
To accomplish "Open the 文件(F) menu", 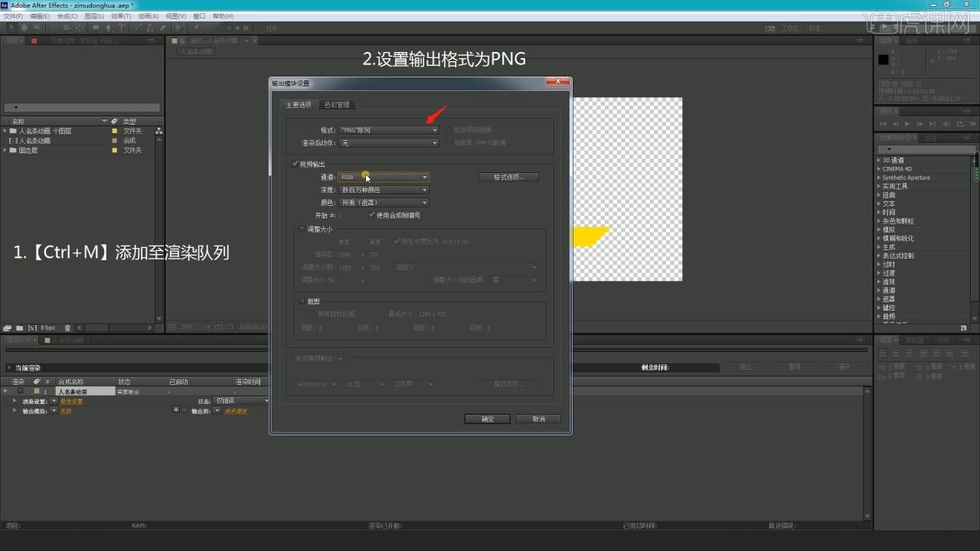I will 14,15.
